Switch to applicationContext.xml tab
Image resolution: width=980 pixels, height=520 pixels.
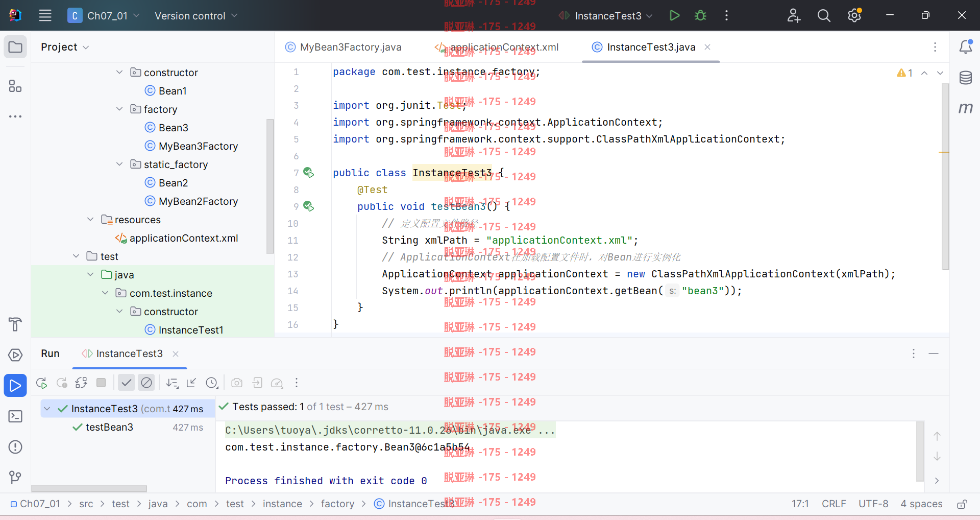tap(497, 47)
